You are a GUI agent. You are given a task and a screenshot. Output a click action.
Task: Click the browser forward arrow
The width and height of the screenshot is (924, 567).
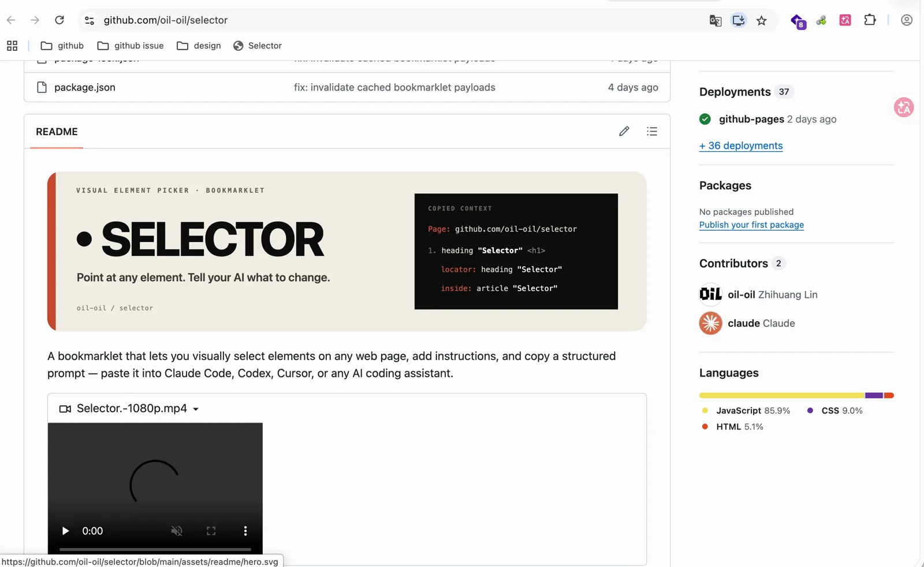(x=35, y=20)
